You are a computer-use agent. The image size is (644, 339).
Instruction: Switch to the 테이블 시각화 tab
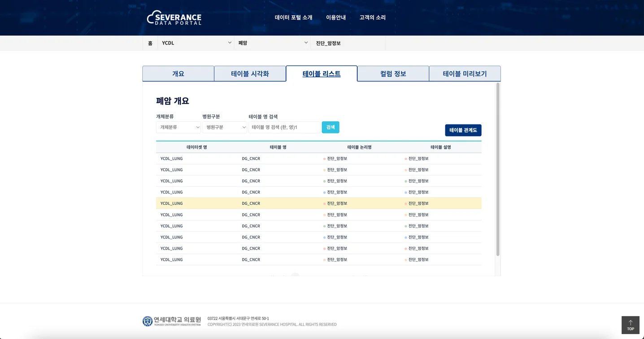(x=250, y=74)
